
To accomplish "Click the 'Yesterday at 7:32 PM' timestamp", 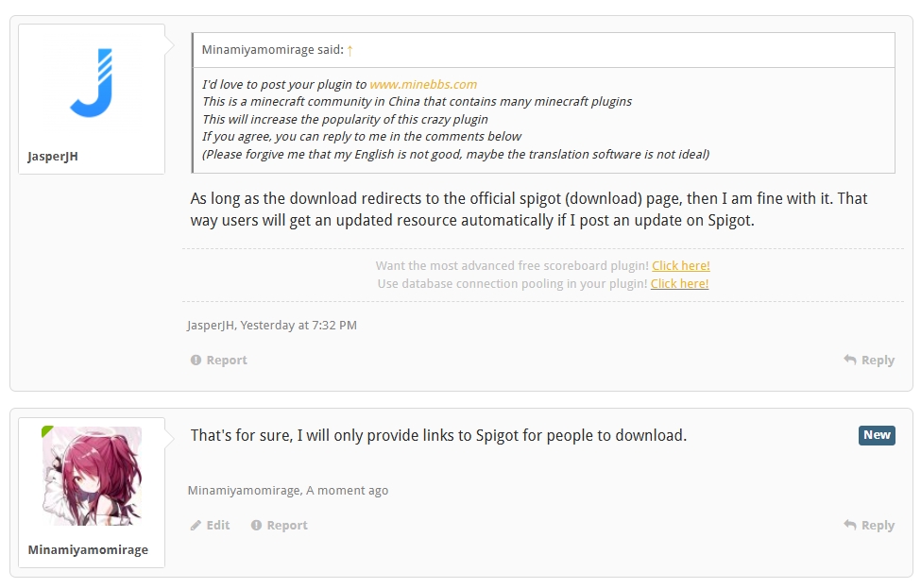I will 298,326.
